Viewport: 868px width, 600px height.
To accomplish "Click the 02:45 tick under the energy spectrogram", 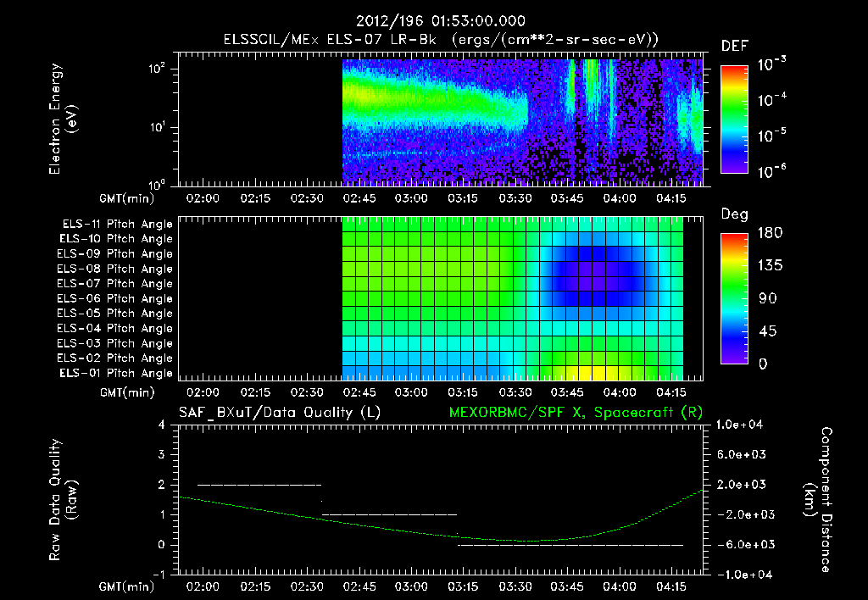I will (359, 198).
